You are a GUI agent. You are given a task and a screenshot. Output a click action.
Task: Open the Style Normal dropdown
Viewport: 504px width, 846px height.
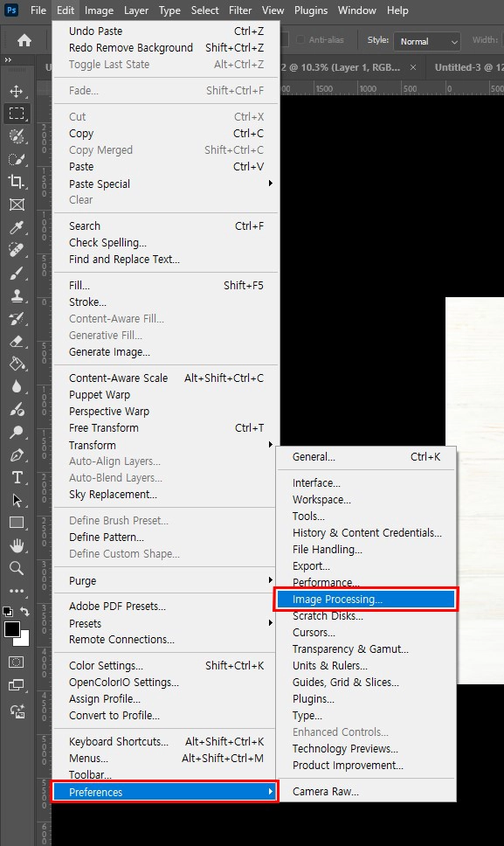click(427, 41)
